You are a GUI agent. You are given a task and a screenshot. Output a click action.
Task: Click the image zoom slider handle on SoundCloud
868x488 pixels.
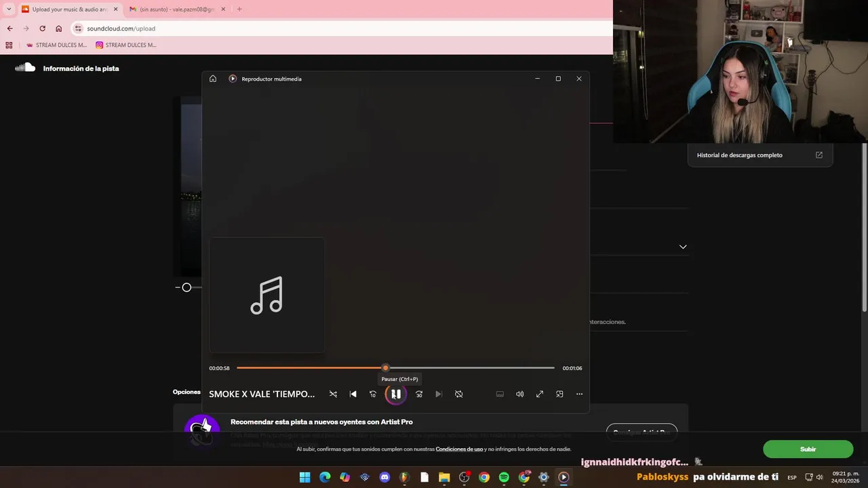(186, 287)
